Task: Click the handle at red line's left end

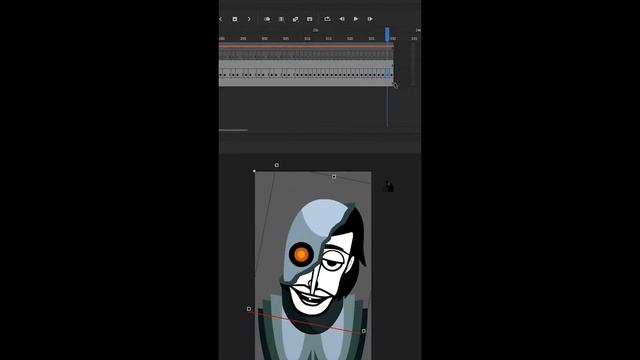Action: point(249,309)
